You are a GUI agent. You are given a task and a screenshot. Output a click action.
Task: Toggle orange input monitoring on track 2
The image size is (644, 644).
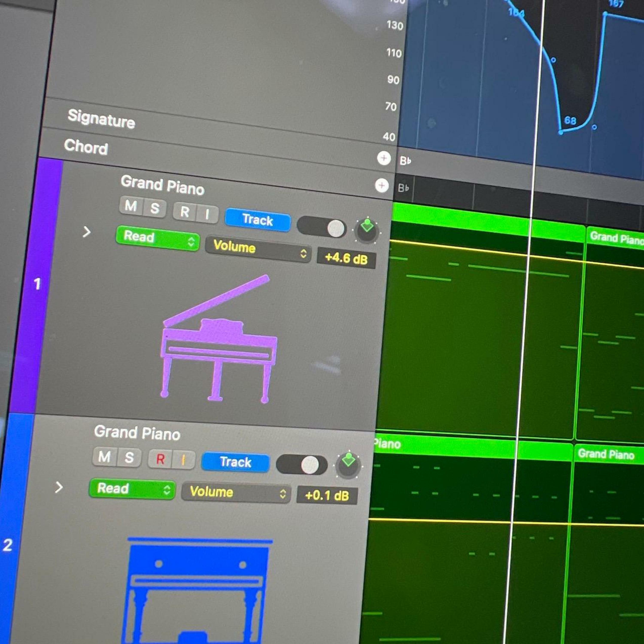coord(183,460)
